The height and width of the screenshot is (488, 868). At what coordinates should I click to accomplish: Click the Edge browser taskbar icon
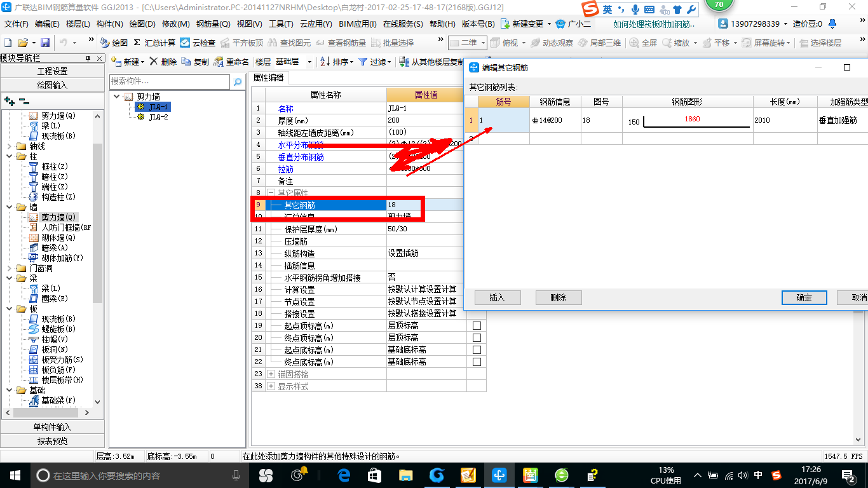(x=344, y=475)
